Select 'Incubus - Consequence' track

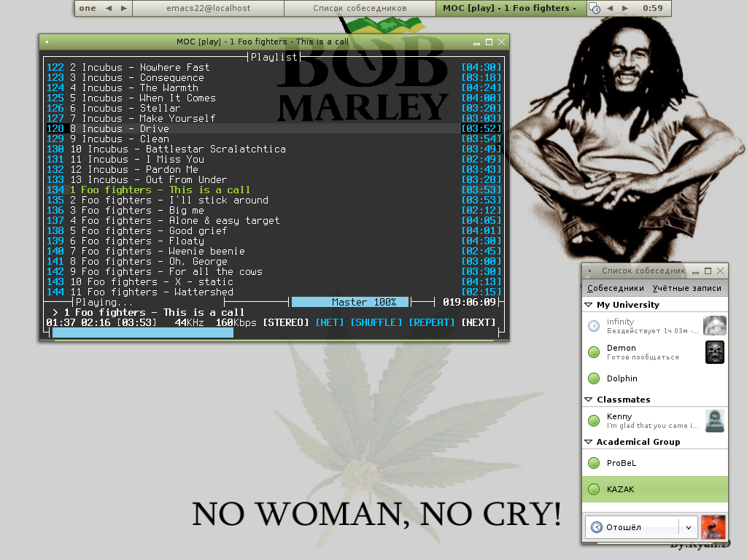(274, 77)
